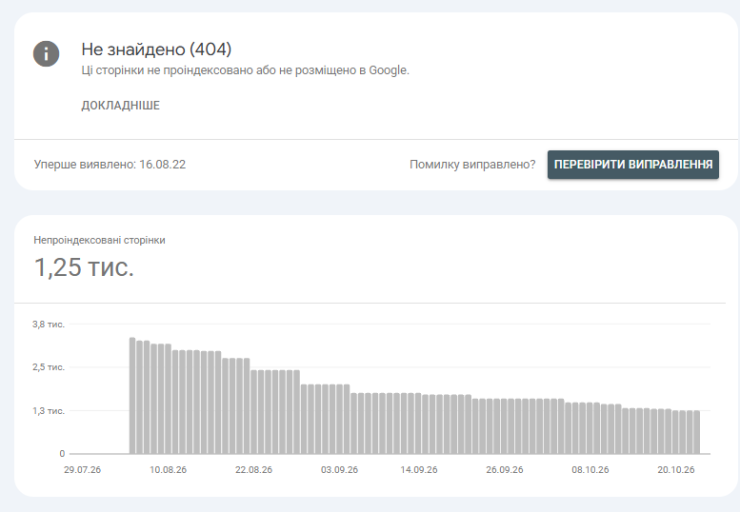This screenshot has height=512, width=740.
Task: Click the 29.07.26 date label
Action: tap(82, 470)
